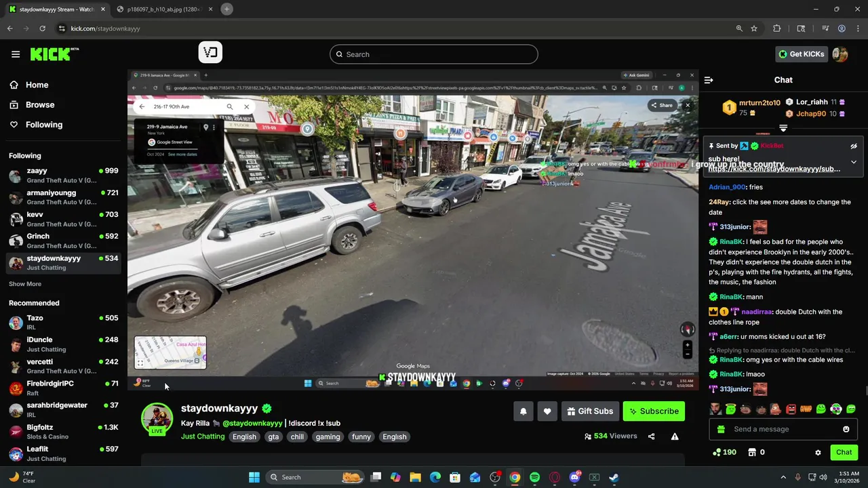This screenshot has height=488, width=868.
Task: Open Following in sidebar
Action: coord(35,125)
